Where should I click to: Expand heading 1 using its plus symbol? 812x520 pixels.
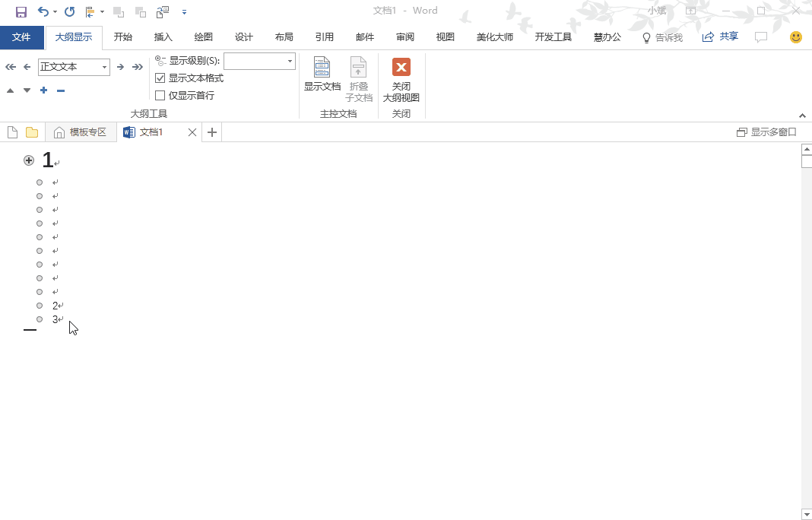coord(29,160)
